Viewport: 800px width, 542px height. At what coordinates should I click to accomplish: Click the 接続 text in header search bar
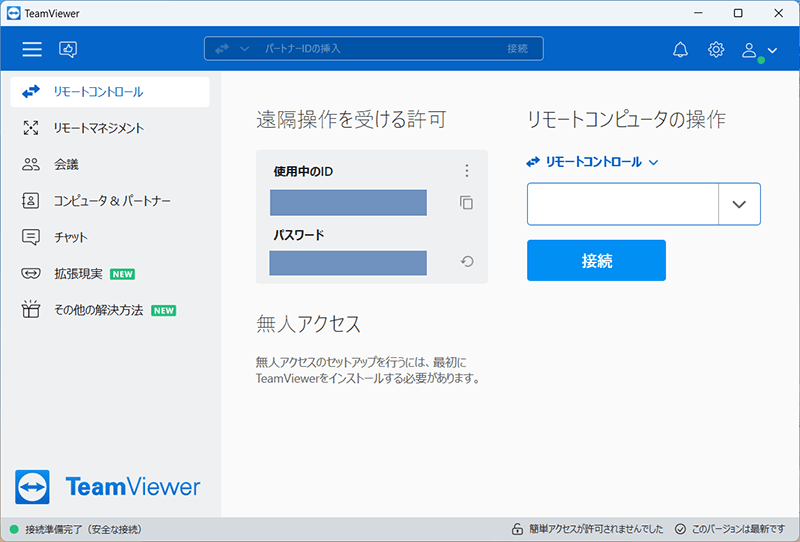pyautogui.click(x=517, y=48)
